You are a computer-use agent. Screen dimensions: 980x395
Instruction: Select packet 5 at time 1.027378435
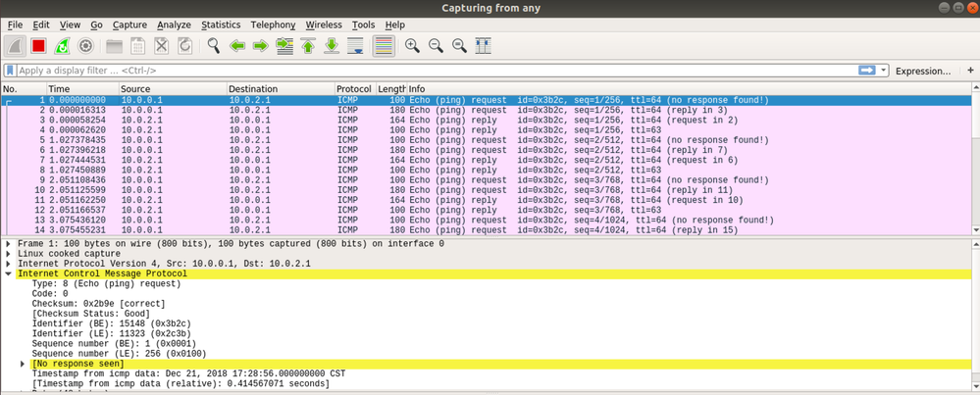pyautogui.click(x=487, y=140)
